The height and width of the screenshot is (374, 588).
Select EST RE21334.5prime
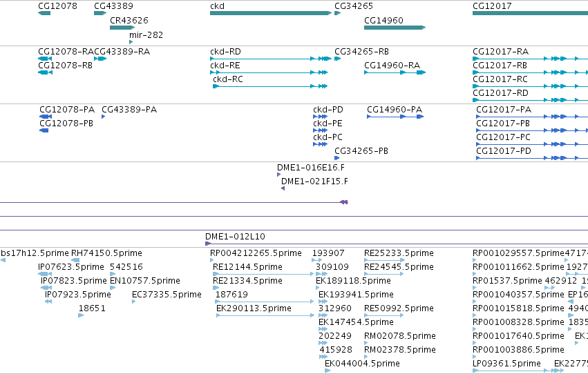click(x=247, y=281)
